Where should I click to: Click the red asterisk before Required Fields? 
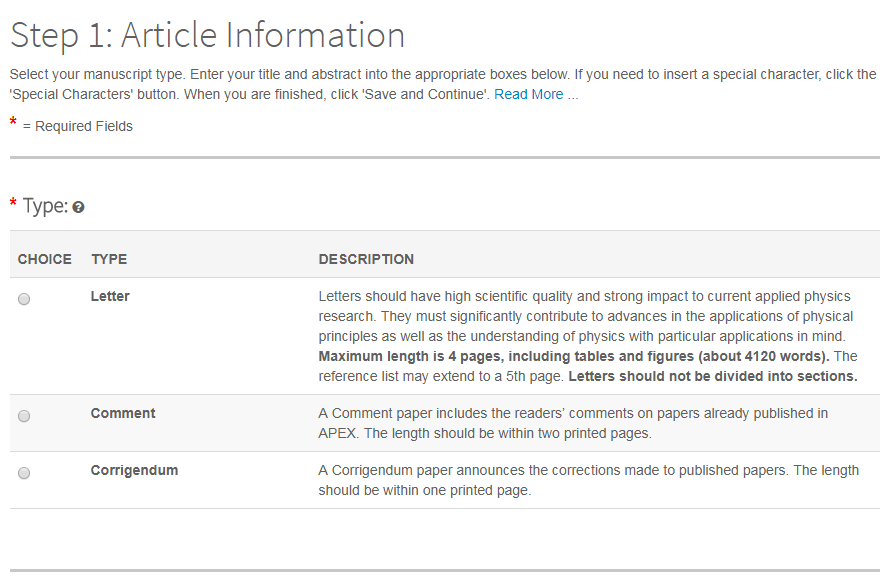pyautogui.click(x=14, y=123)
